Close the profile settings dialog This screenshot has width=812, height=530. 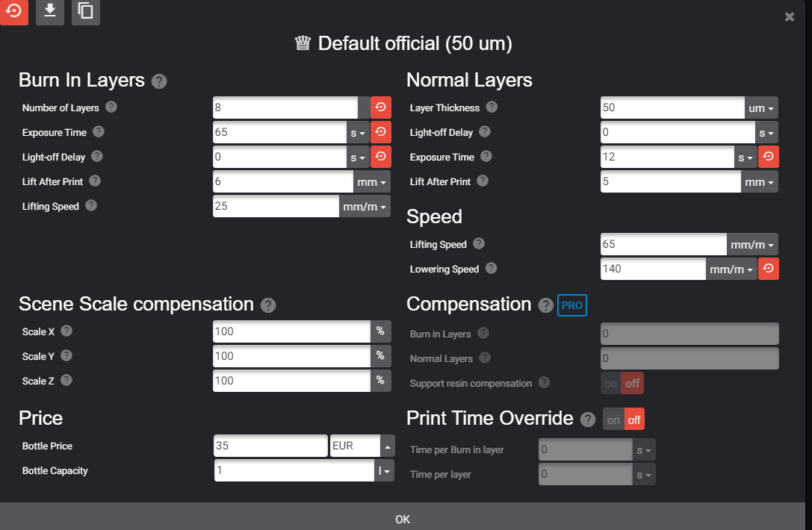coord(789,17)
